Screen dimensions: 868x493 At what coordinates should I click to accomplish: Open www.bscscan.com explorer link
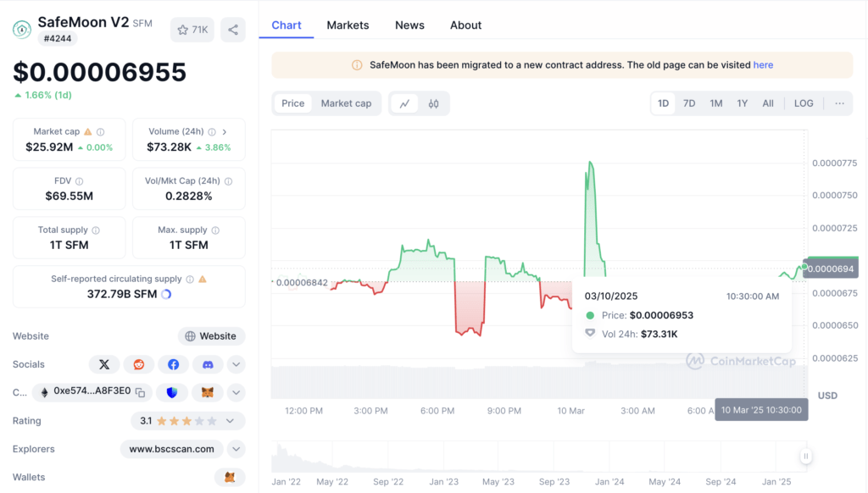pyautogui.click(x=171, y=449)
